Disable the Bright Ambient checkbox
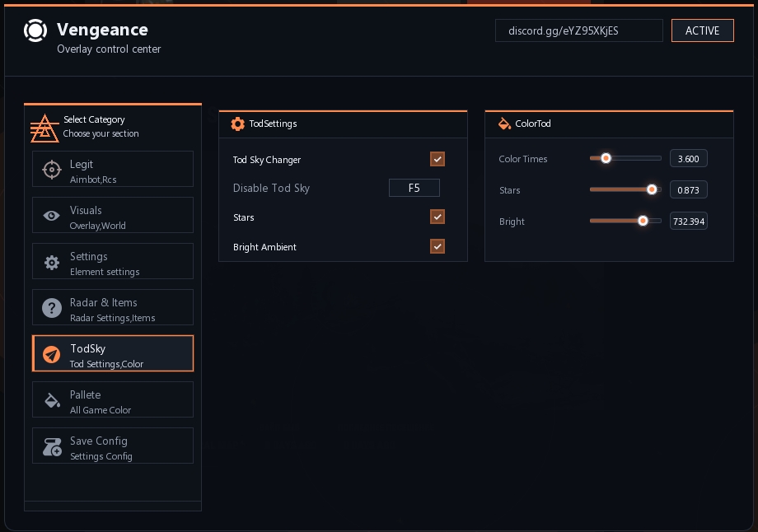Image resolution: width=758 pixels, height=532 pixels. [437, 246]
